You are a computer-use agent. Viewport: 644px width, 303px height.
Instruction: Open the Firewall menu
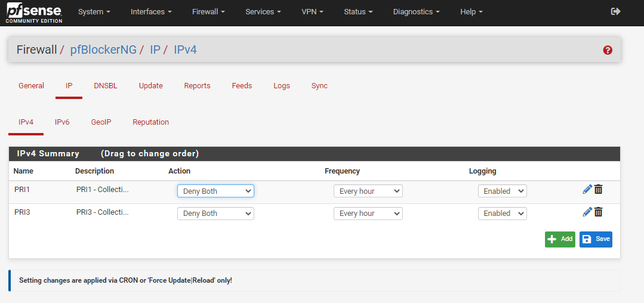click(208, 12)
